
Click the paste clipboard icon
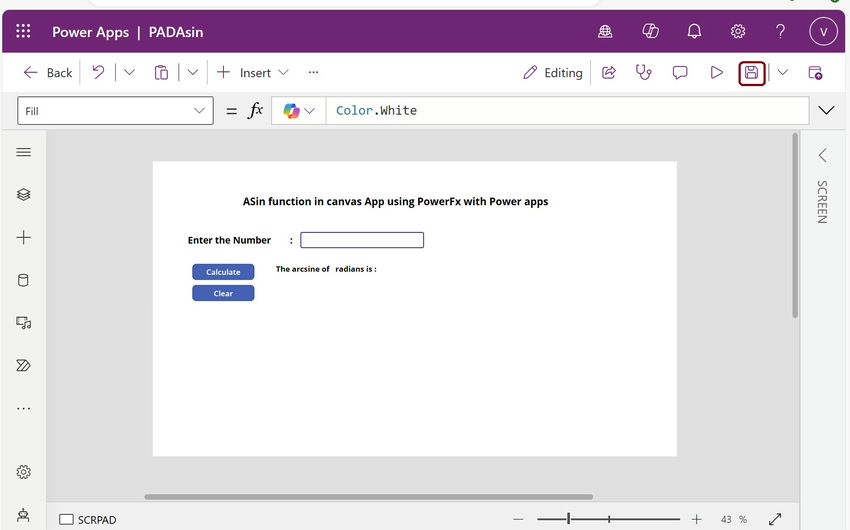tap(161, 73)
